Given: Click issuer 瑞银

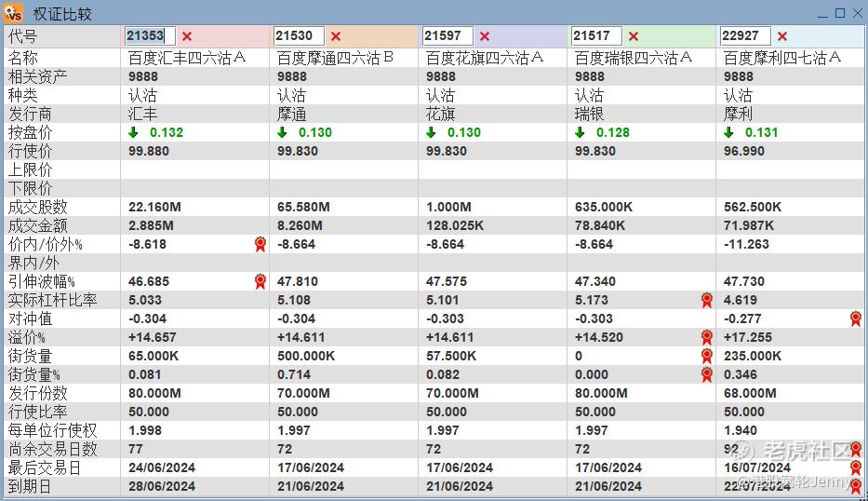Looking at the screenshot, I should click(x=590, y=115).
